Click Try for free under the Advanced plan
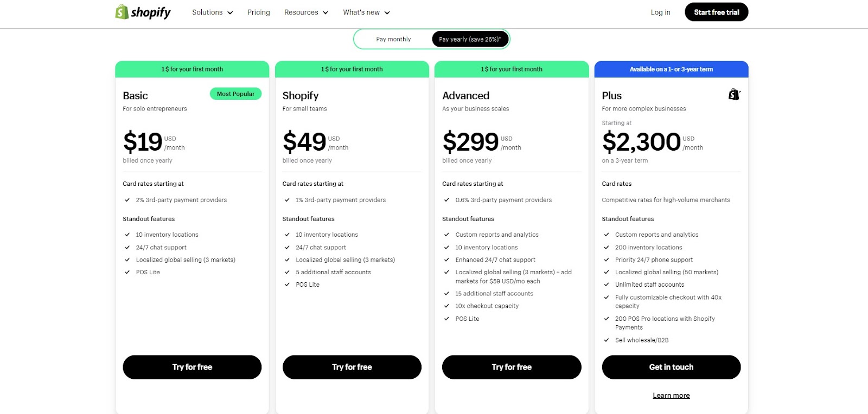 [x=511, y=367]
